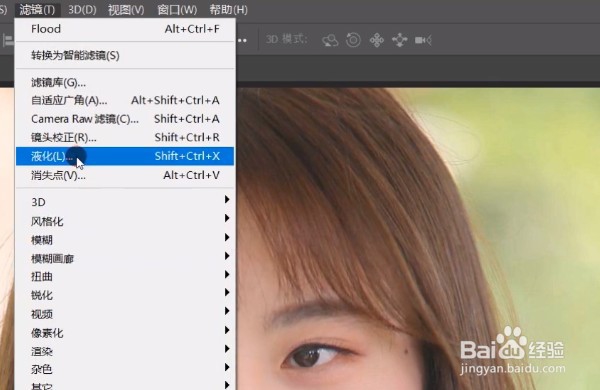Viewport: 600px width, 390px height.
Task: Expand the 视频 submenu
Action: point(125,314)
